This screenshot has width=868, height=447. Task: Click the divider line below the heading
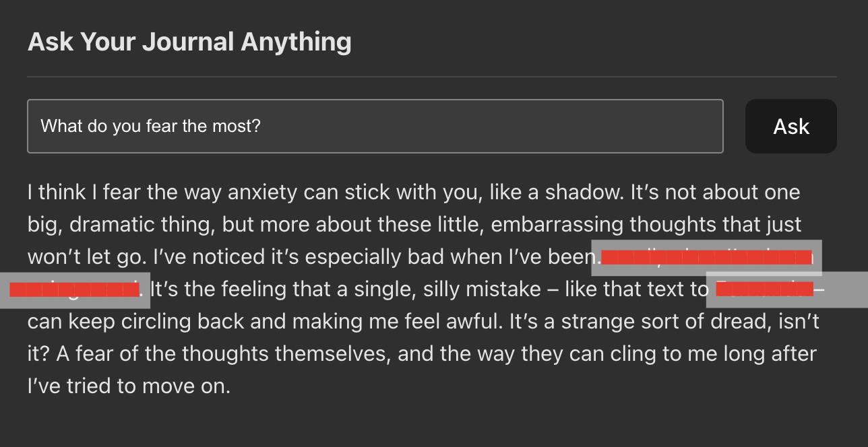point(431,77)
